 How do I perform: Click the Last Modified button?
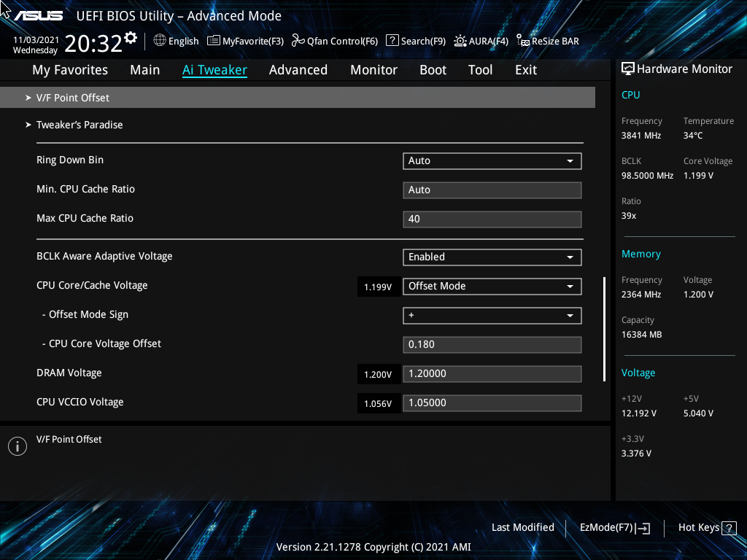coord(522,527)
